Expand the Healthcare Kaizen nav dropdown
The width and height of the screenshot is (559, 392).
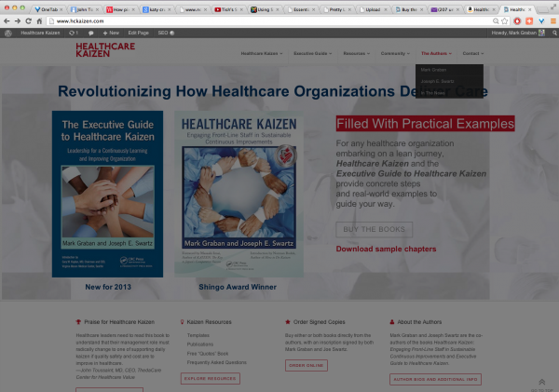(261, 53)
